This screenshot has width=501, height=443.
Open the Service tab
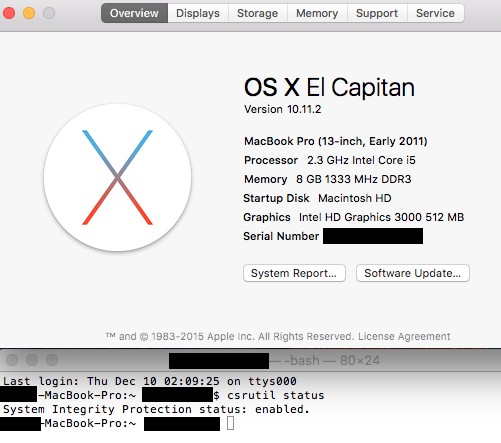(435, 13)
